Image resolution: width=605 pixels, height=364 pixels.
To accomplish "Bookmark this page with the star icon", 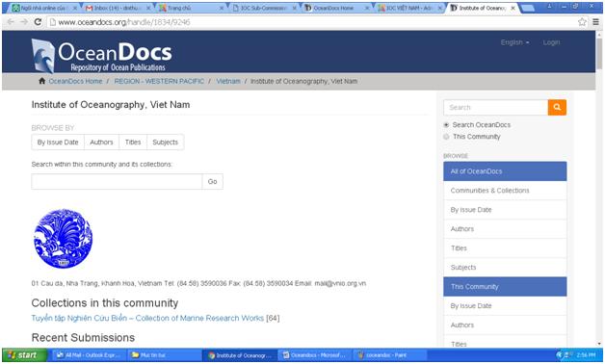I will (582, 22).
